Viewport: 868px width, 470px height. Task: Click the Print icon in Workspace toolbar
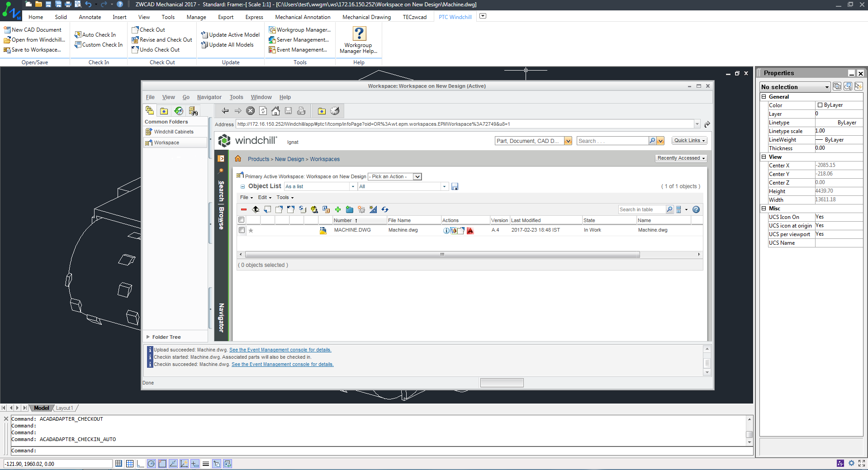coord(301,111)
